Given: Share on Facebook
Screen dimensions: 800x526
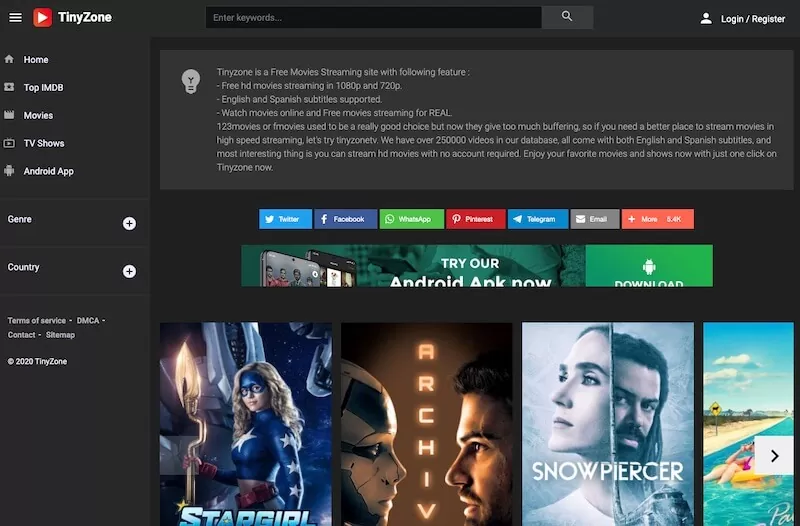Looking at the screenshot, I should [x=345, y=219].
